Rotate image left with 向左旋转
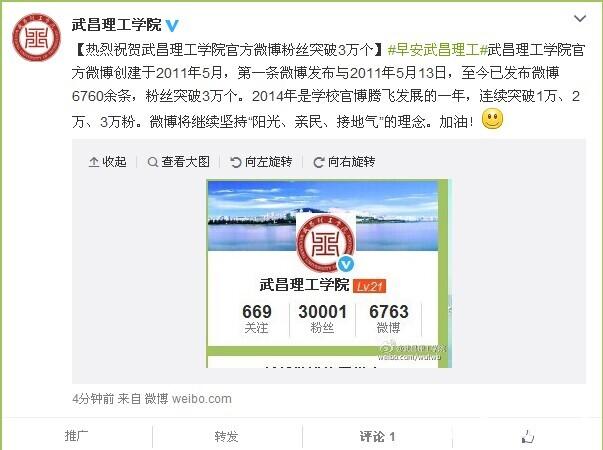The height and width of the screenshot is (450, 603). pos(261,162)
